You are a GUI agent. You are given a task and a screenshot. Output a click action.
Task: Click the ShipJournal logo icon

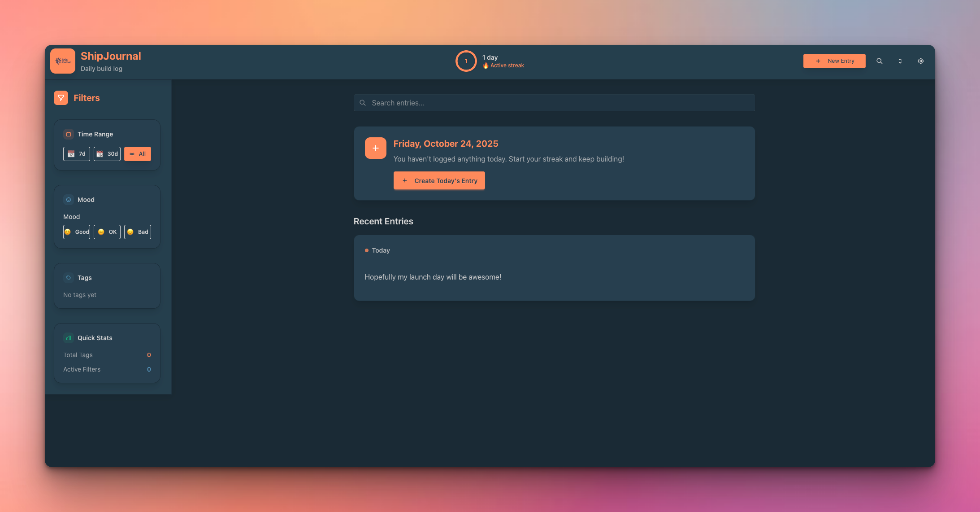[63, 61]
